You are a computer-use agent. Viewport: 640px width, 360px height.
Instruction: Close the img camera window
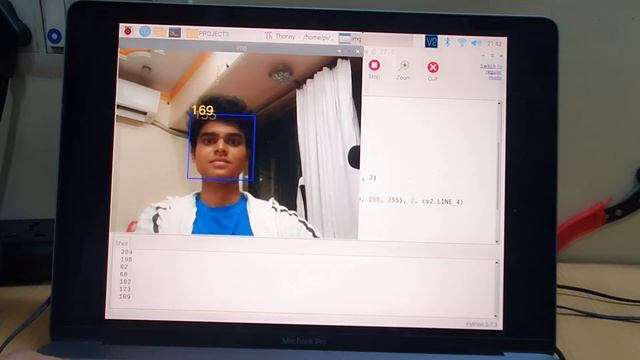tap(358, 51)
